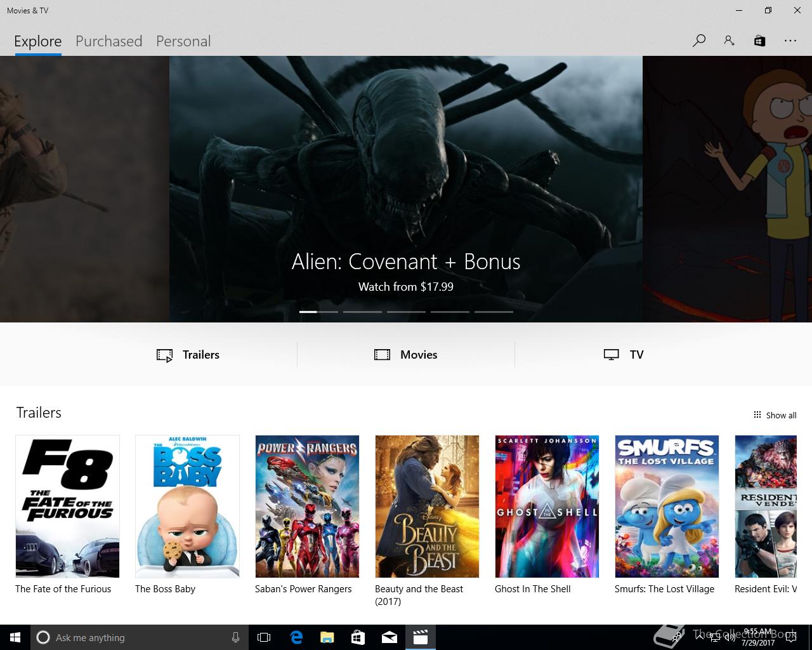
Task: Open Task View in the taskbar
Action: (264, 637)
